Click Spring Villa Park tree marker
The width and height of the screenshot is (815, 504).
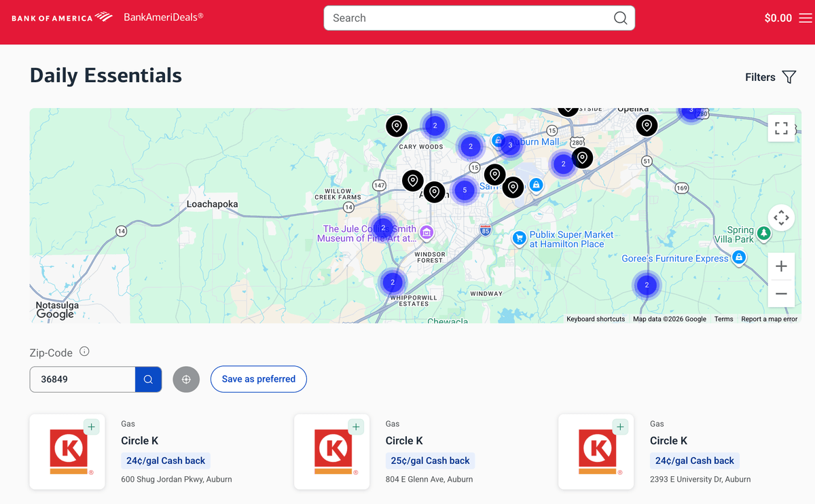coord(764,234)
